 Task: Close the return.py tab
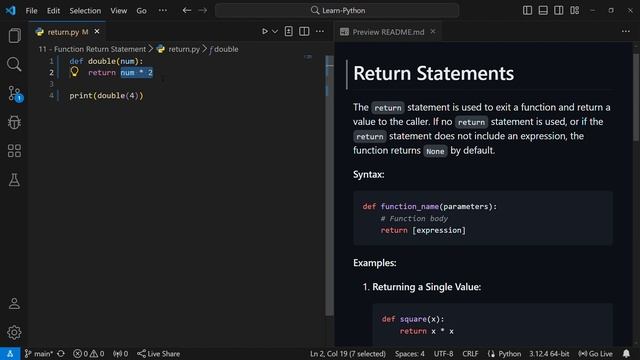97,31
